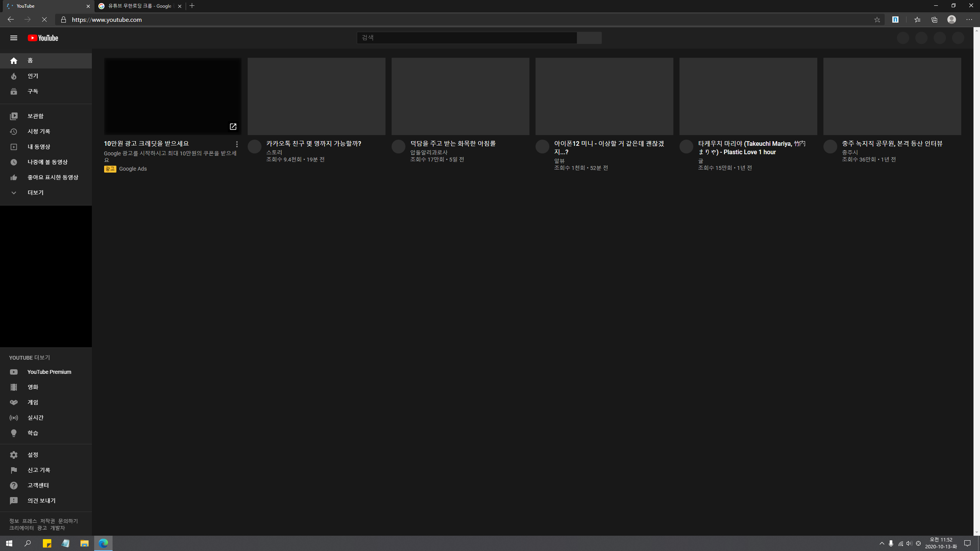Open 시청 기록 watch history

(x=39, y=131)
